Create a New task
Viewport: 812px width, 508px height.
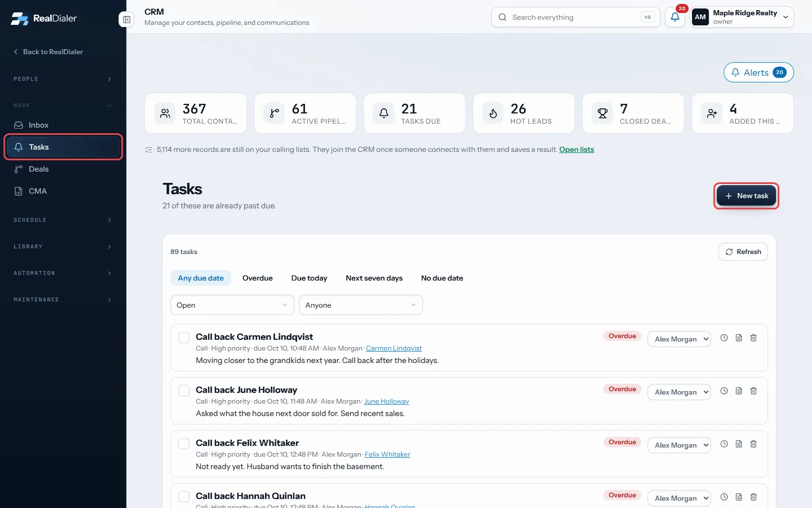[x=747, y=196]
